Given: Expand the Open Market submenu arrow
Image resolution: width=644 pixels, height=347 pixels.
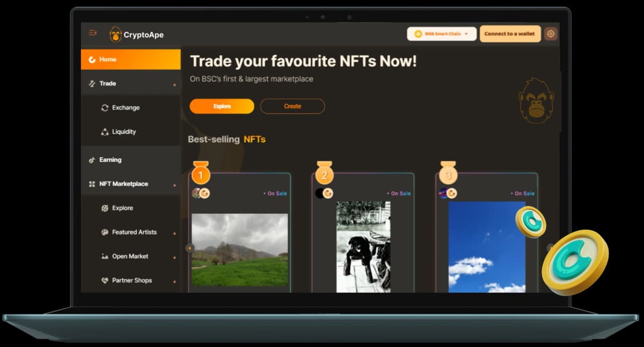Looking at the screenshot, I should pos(174,258).
